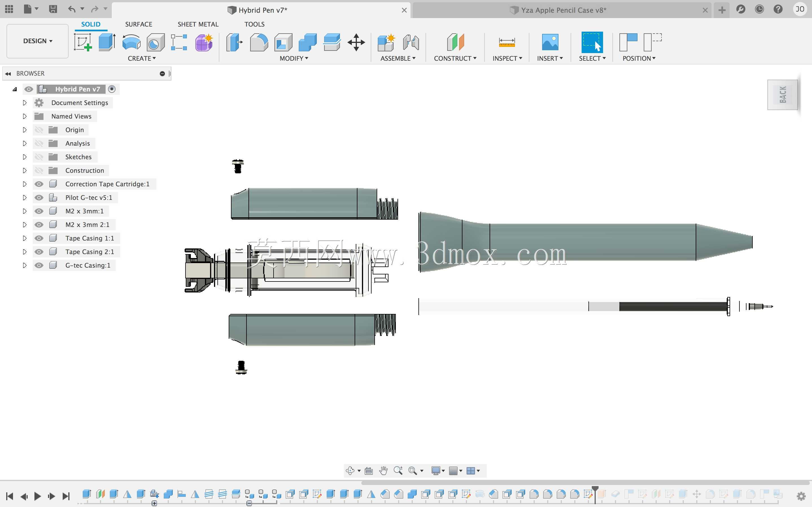Toggle visibility of M2 x 3mm 2:1

[x=39, y=225]
